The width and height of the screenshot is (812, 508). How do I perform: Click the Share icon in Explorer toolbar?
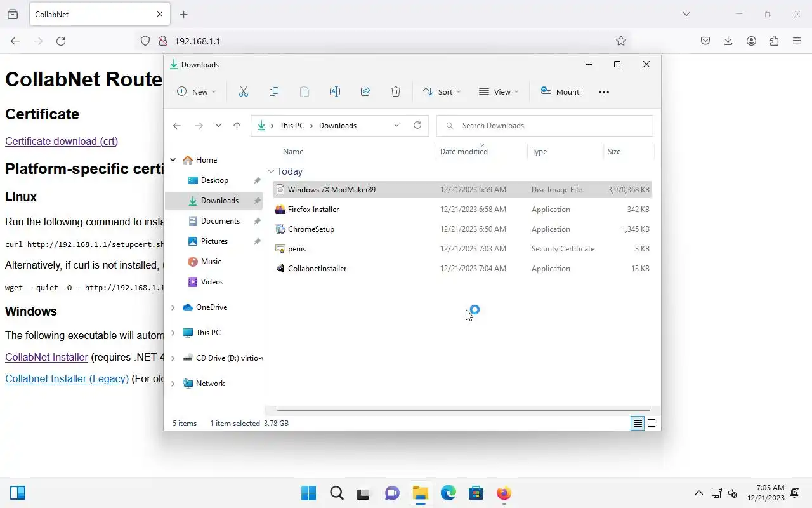(365, 91)
